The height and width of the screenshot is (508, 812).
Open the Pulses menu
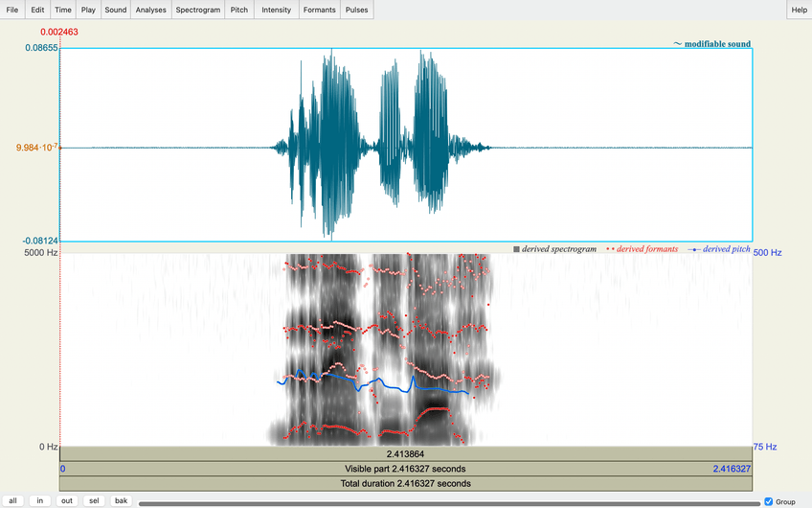click(357, 10)
